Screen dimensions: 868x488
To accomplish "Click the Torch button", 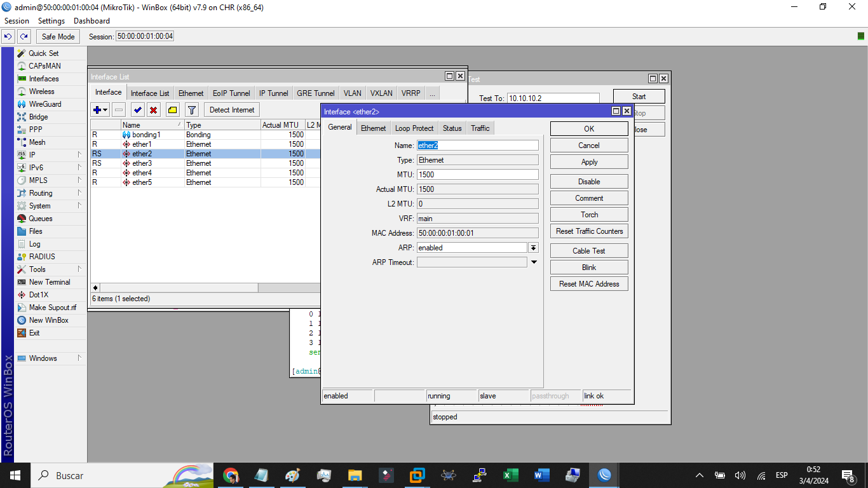I will pos(589,215).
